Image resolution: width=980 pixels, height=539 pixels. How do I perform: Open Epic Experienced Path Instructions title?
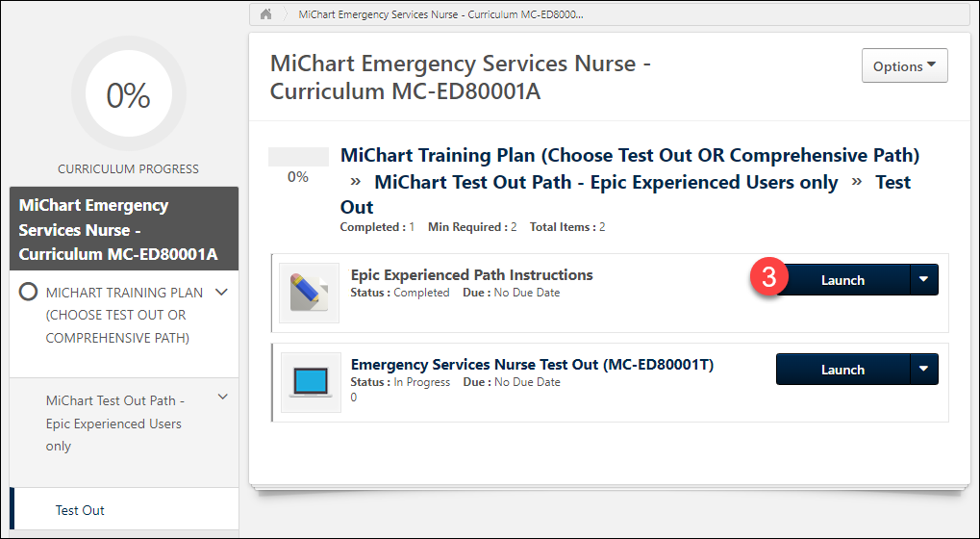pos(471,275)
